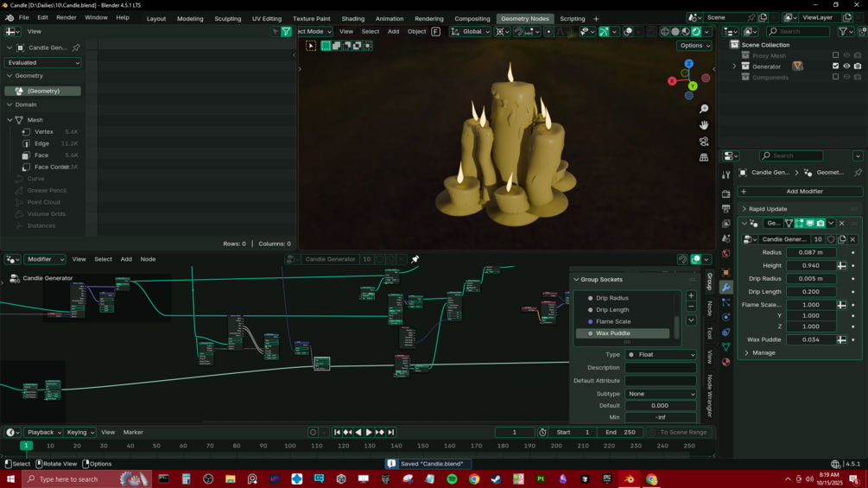The image size is (868, 488).
Task: Click the pin icon in node editor header
Action: [x=415, y=259]
